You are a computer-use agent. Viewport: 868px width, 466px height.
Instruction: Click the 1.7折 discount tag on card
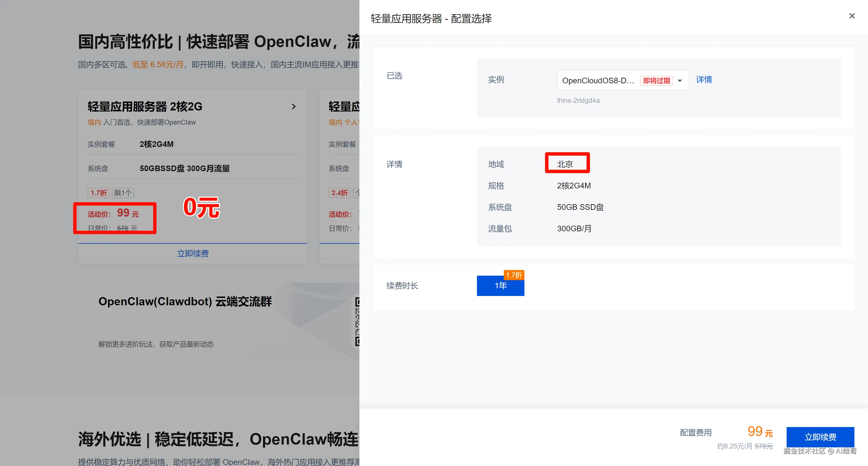click(98, 193)
